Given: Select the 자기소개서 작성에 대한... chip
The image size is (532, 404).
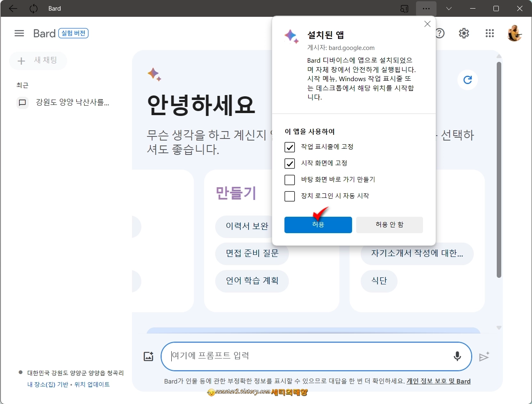Looking at the screenshot, I should point(417,254).
